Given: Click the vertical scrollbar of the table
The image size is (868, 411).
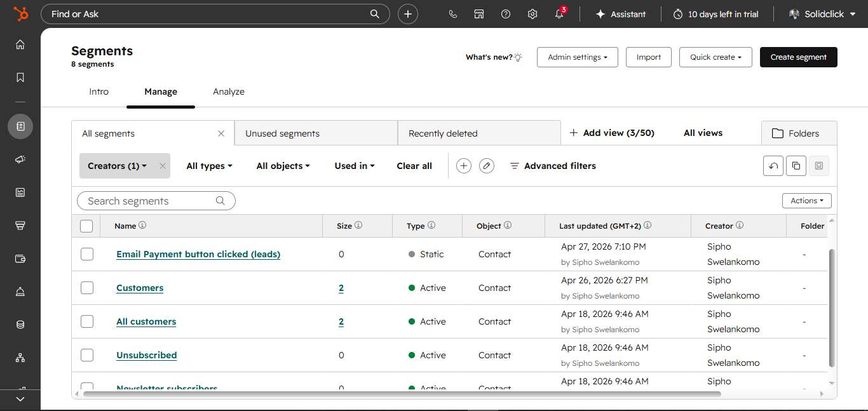Looking at the screenshot, I should (x=832, y=307).
